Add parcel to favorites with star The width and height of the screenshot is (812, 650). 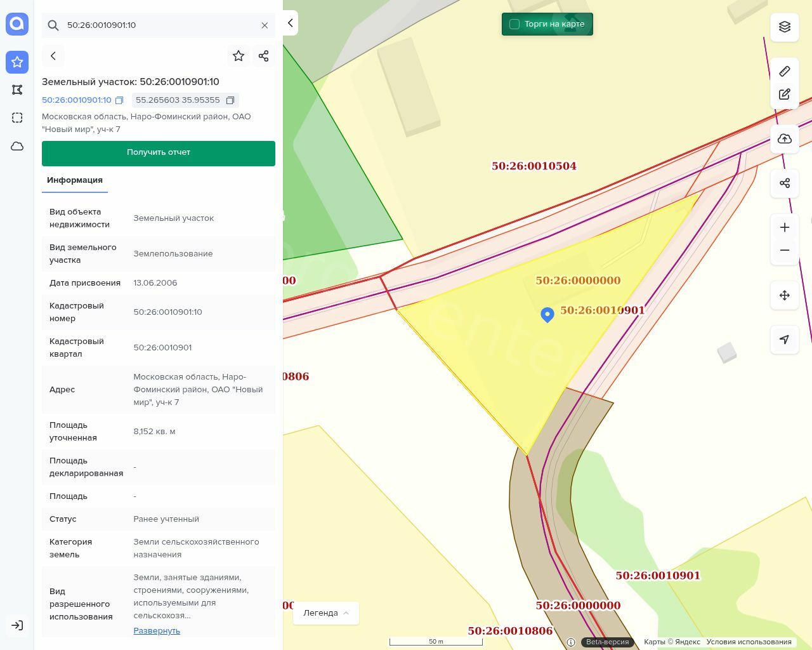pos(239,56)
